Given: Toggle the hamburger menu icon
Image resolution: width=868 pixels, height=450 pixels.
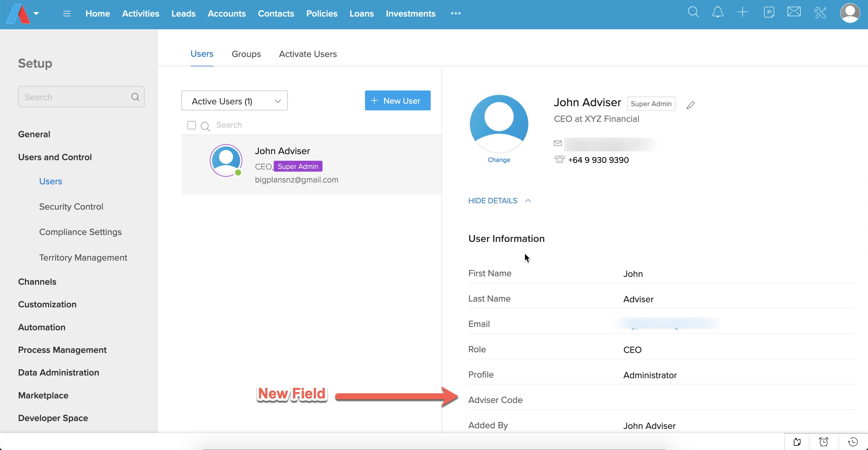Looking at the screenshot, I should [67, 14].
